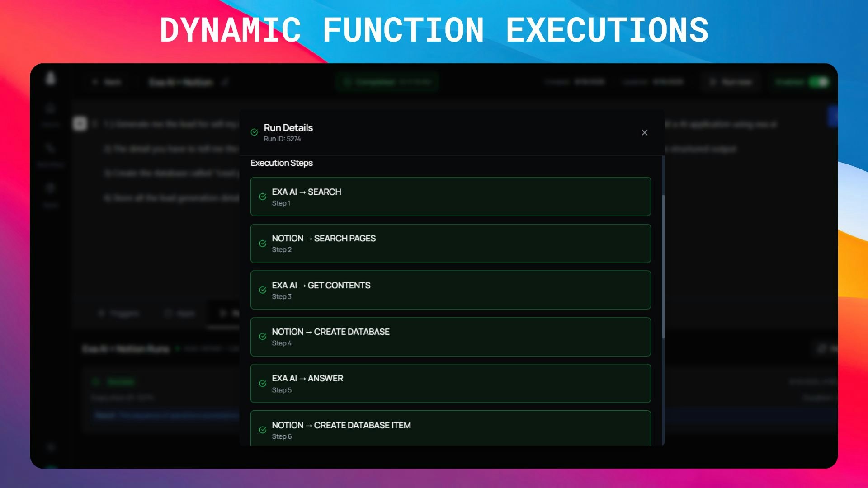Click the check icon on Notion Search Pages step
This screenshot has width=868, height=488.
[263, 244]
